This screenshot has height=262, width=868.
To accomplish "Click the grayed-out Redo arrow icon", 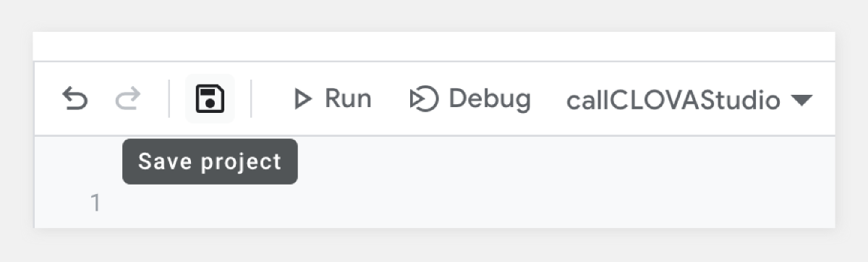I will pyautogui.click(x=127, y=98).
